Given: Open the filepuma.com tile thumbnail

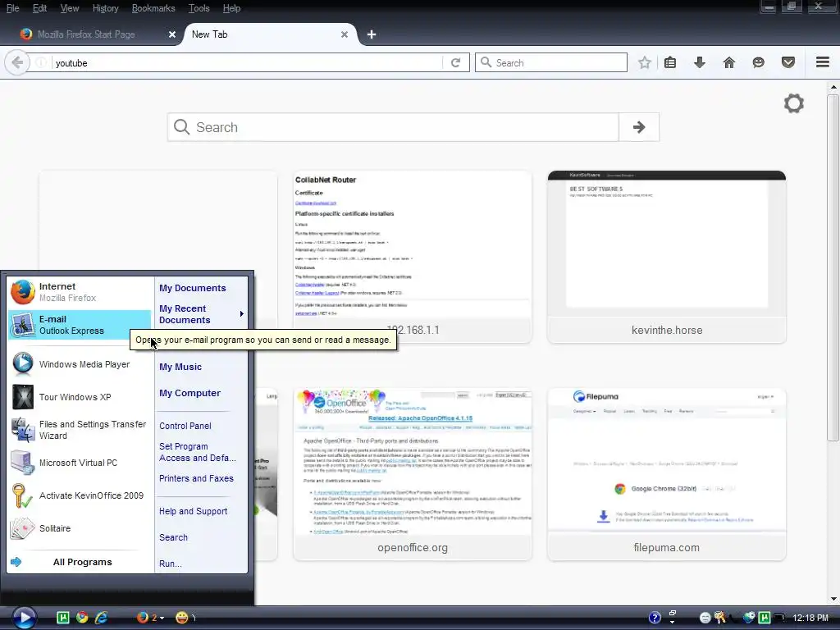Looking at the screenshot, I should [666, 474].
